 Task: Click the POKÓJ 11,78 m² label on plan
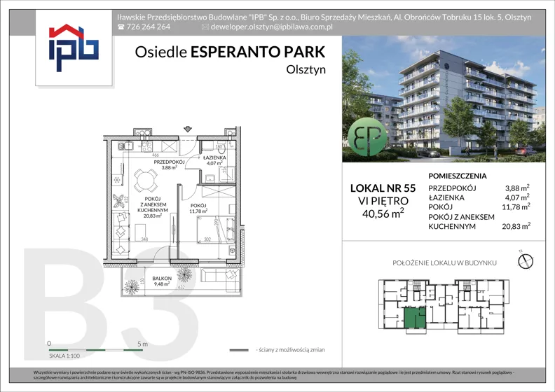(x=198, y=208)
